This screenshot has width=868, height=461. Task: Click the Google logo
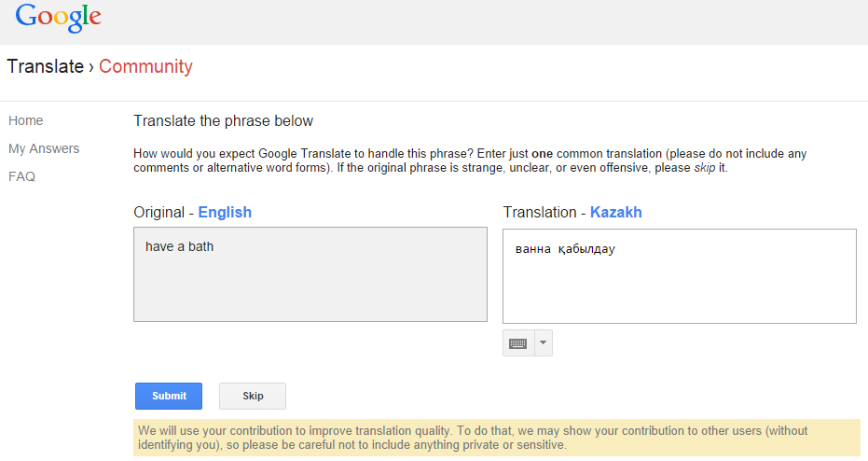coord(58,18)
